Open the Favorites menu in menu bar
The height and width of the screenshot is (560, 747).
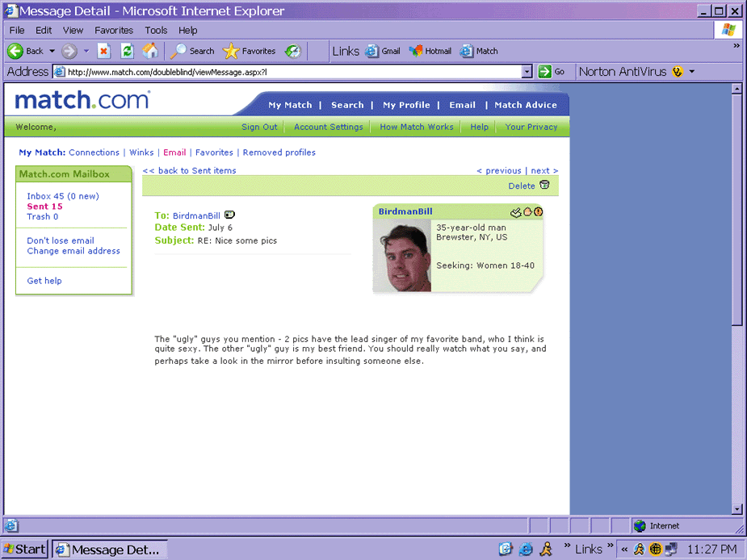[114, 30]
